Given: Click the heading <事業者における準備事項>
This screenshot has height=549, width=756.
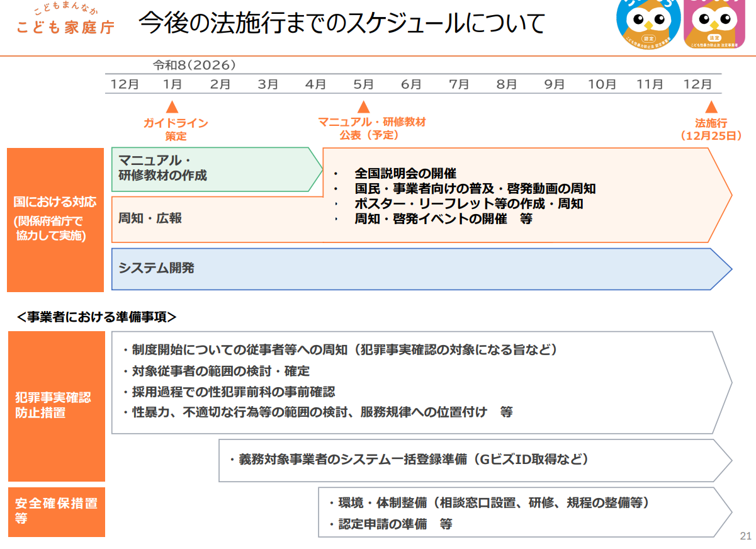Looking at the screenshot, I should (x=97, y=317).
